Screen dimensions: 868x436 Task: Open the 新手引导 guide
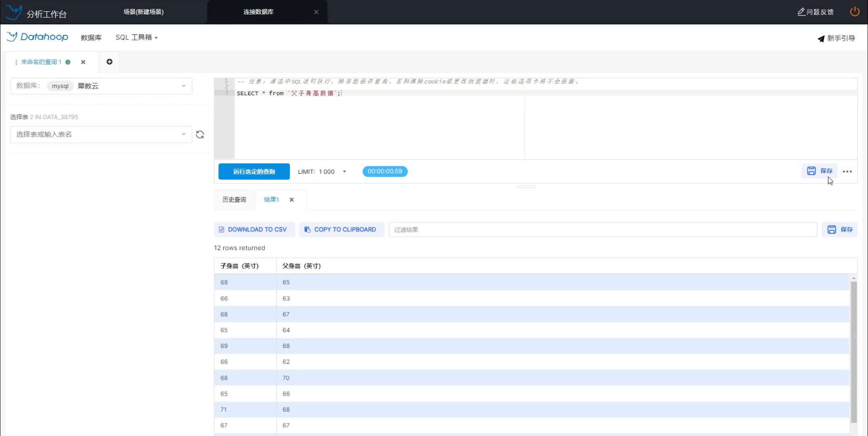(x=836, y=38)
